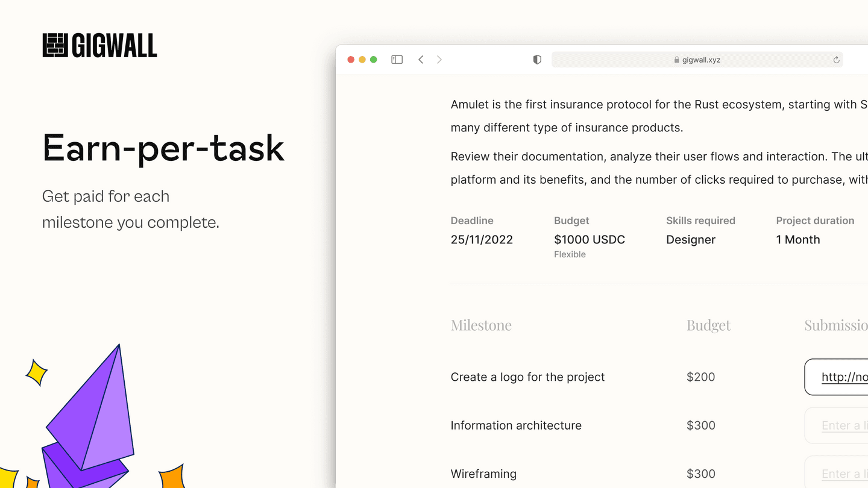Image resolution: width=868 pixels, height=488 pixels.
Task: Open the privacy shield icon
Action: pos(537,60)
